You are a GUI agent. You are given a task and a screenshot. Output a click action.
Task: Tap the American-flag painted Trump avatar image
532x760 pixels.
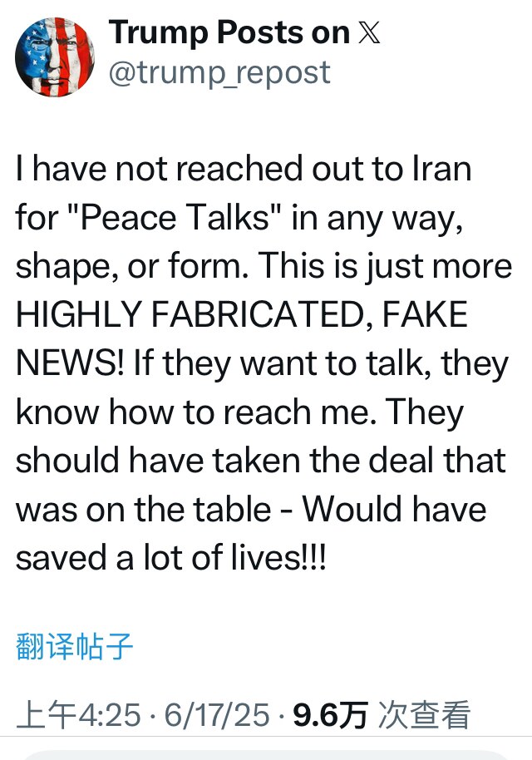(x=56, y=57)
